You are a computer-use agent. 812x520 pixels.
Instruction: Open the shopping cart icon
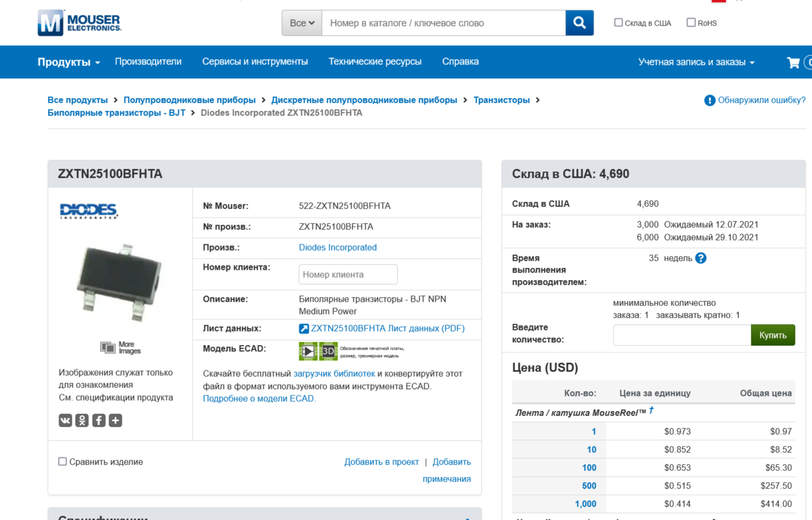pyautogui.click(x=793, y=62)
